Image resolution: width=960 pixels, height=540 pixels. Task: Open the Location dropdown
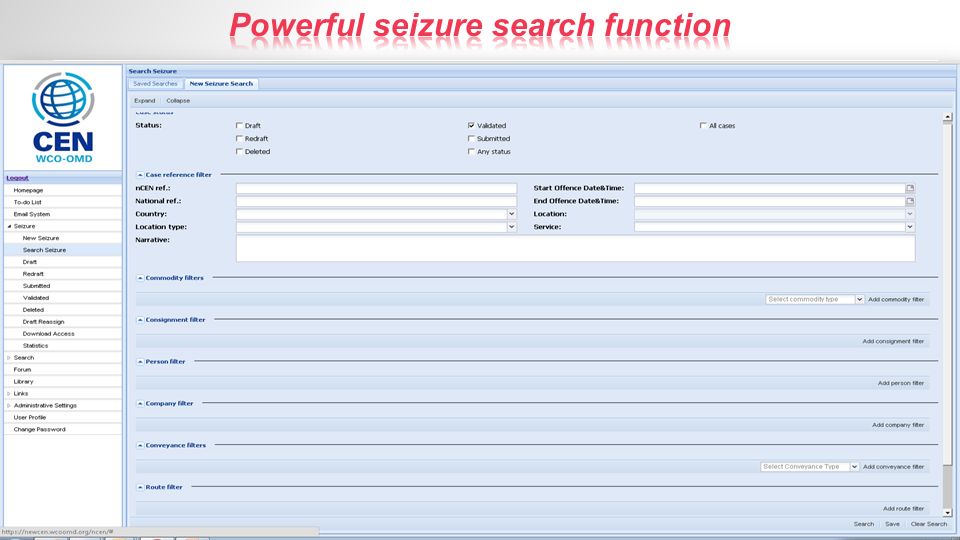(x=910, y=214)
